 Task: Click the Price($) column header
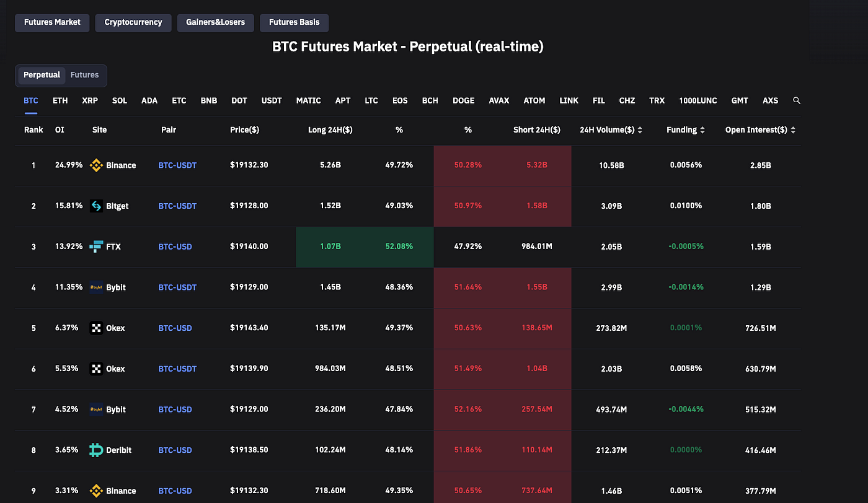[244, 130]
